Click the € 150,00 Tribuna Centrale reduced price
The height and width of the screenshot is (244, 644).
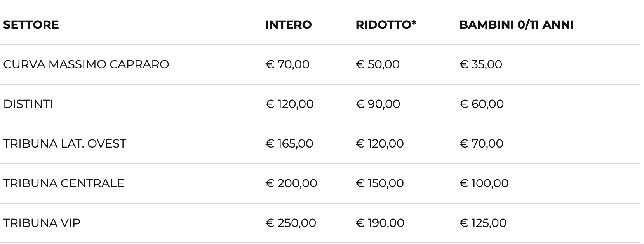[379, 183]
